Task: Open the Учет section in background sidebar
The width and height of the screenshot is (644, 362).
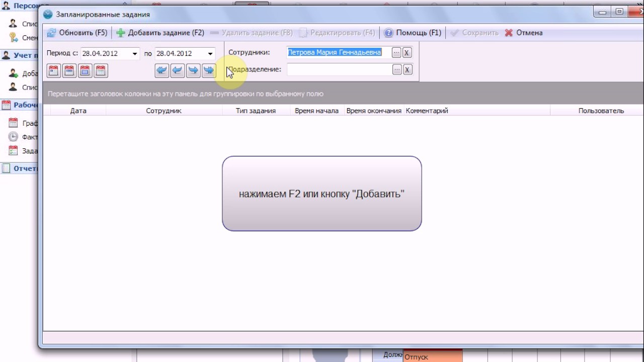Action: (20, 55)
